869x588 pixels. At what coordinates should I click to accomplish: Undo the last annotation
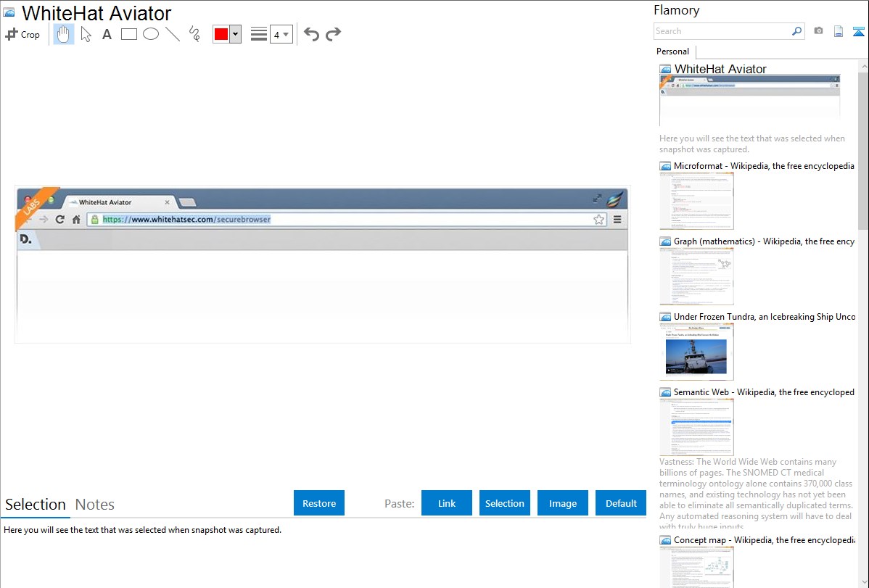[x=311, y=34]
